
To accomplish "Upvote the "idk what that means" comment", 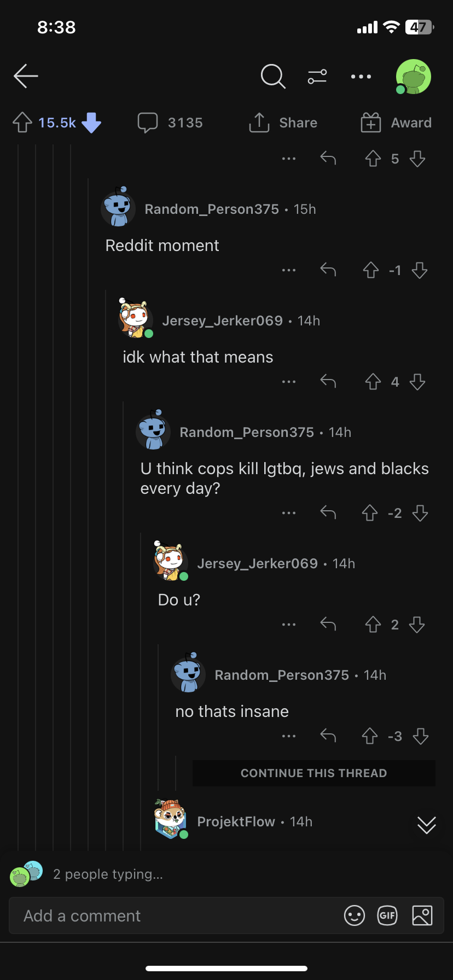I will click(373, 382).
